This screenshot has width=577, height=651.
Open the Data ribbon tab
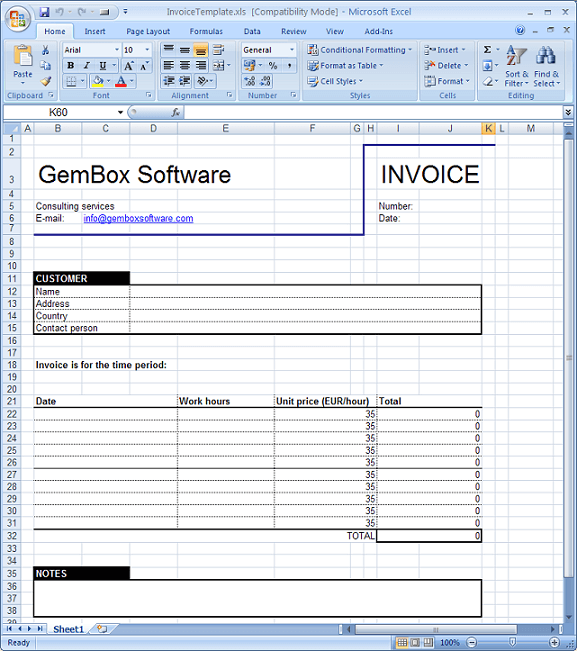252,31
